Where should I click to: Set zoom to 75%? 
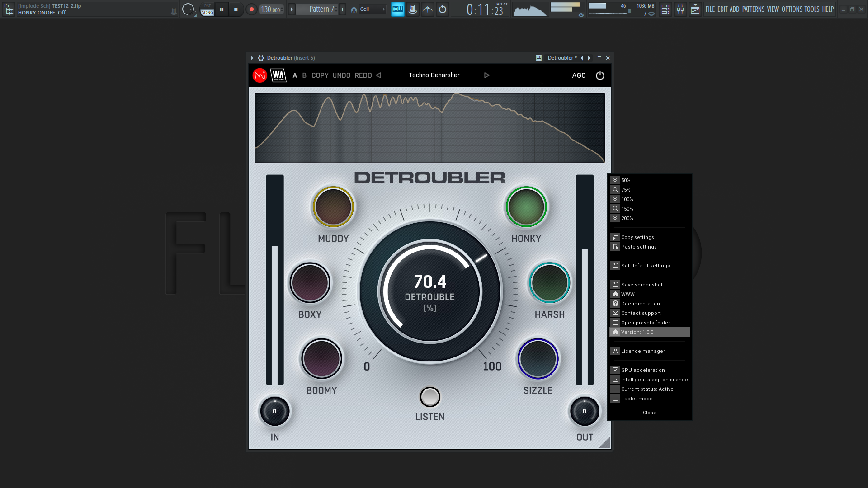[x=649, y=190]
